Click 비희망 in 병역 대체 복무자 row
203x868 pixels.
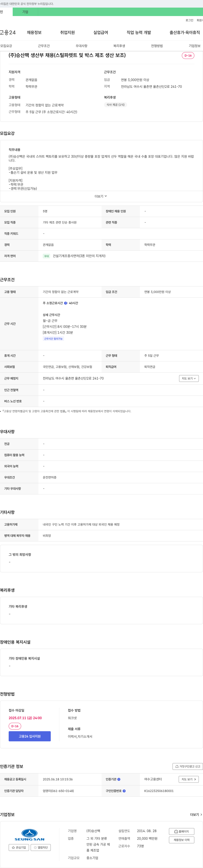click(47, 535)
